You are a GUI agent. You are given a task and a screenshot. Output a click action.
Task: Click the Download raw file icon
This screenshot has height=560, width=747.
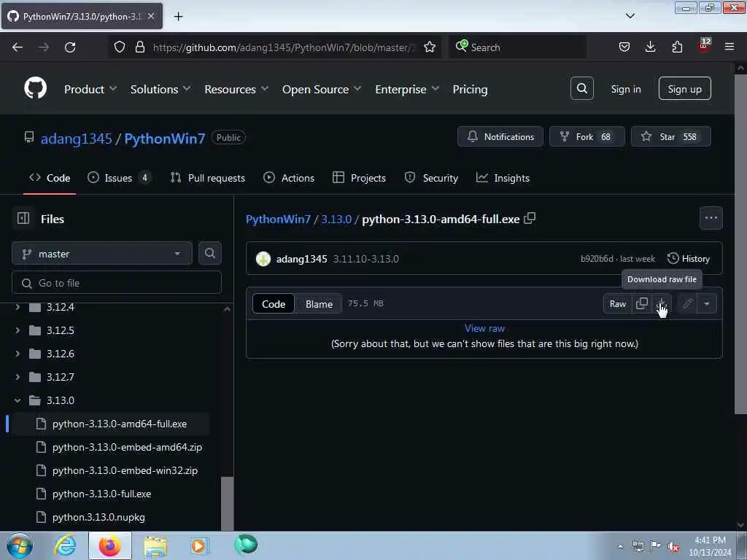pos(661,303)
